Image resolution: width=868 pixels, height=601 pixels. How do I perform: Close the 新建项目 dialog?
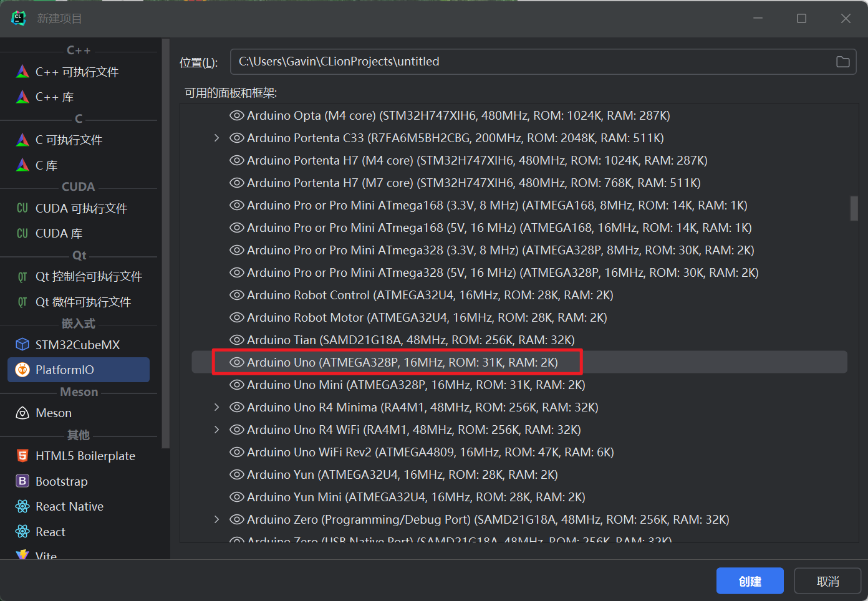click(x=846, y=19)
